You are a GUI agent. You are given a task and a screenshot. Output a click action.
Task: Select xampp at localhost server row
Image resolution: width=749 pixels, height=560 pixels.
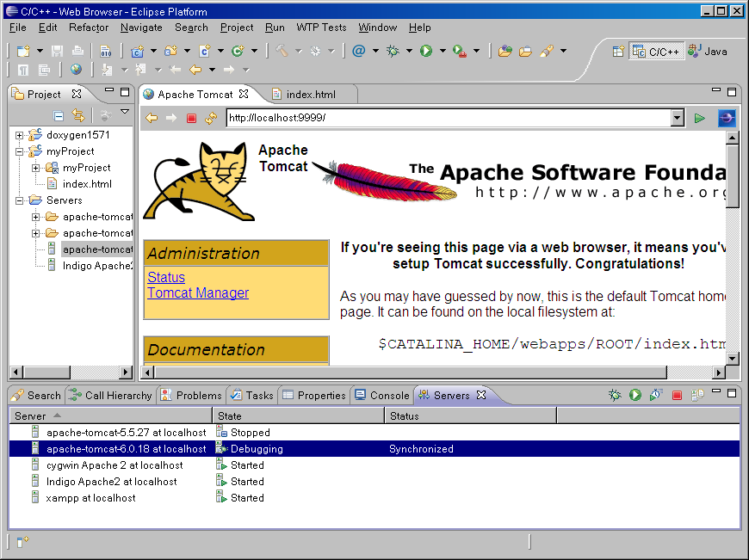[90, 498]
